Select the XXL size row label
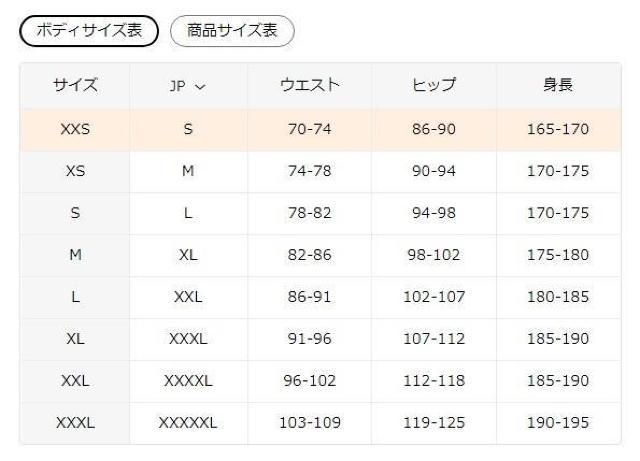The image size is (640, 461). (75, 381)
